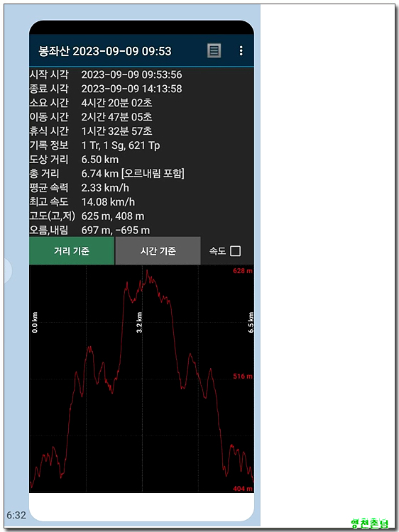Viewport: 399px width, 532px height.
Task: Click the 평균 속력 label
Action: pos(49,188)
